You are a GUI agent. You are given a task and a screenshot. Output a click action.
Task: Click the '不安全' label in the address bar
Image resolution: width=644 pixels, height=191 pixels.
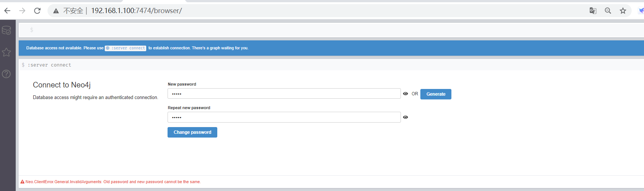tap(73, 11)
